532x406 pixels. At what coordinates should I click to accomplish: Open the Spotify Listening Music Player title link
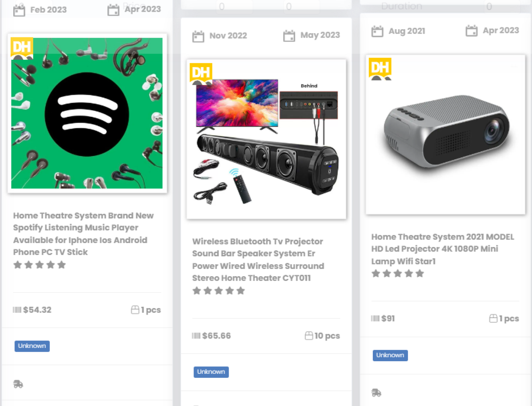pos(83,234)
